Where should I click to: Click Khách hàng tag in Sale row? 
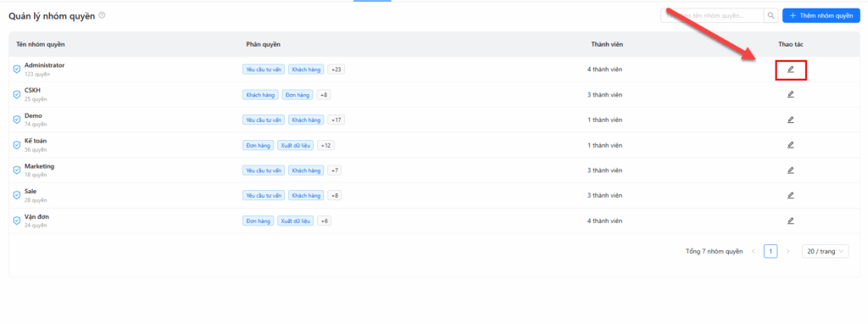click(x=306, y=196)
